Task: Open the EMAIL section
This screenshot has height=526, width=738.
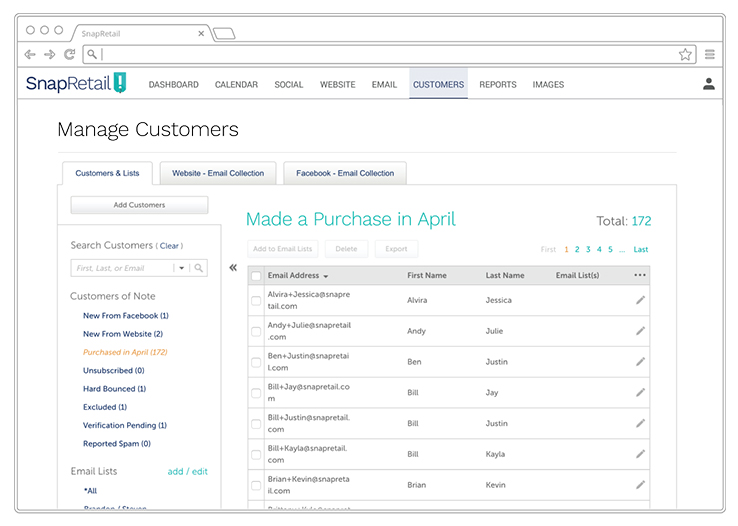Action: click(x=384, y=85)
